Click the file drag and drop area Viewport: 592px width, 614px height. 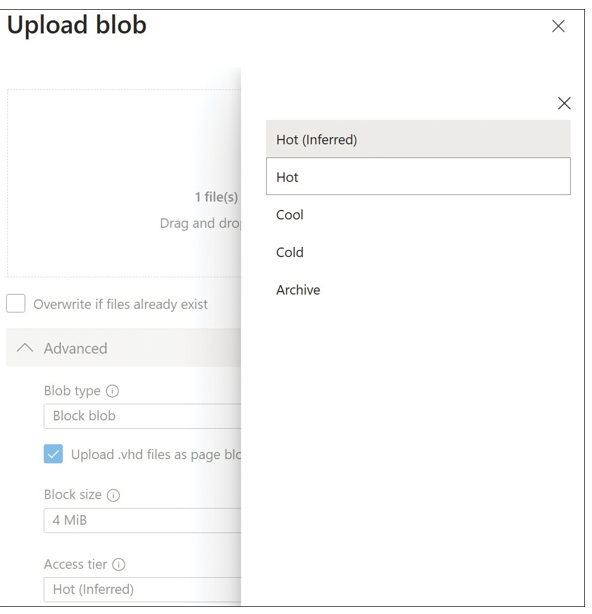click(x=124, y=183)
